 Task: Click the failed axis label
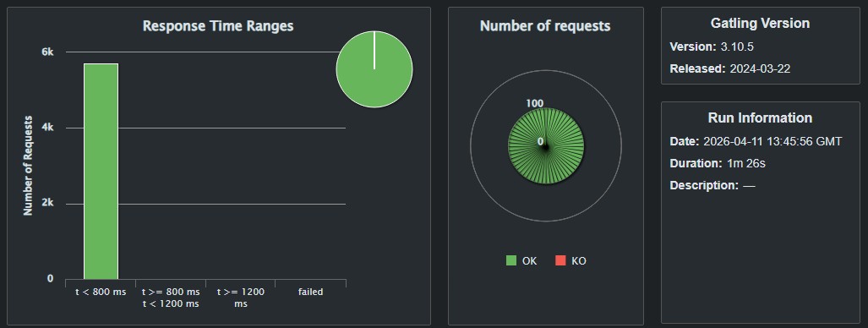(x=310, y=292)
